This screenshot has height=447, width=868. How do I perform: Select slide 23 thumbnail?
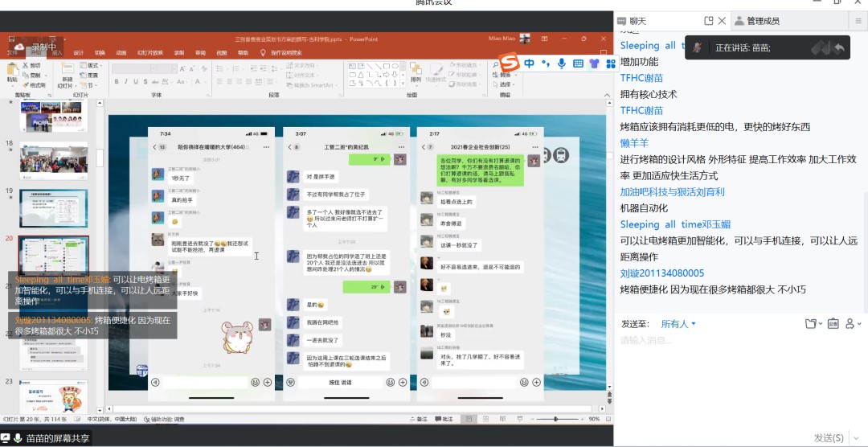[54, 398]
